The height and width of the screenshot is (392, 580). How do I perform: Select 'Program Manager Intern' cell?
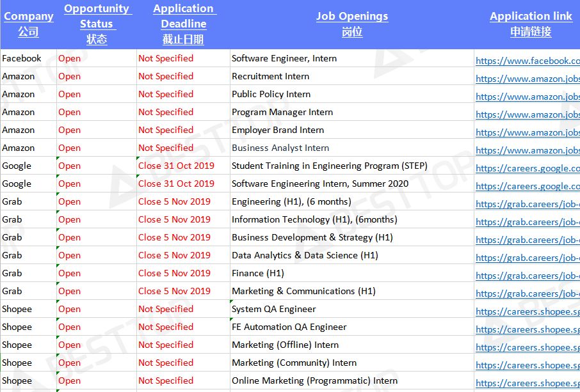coord(351,112)
